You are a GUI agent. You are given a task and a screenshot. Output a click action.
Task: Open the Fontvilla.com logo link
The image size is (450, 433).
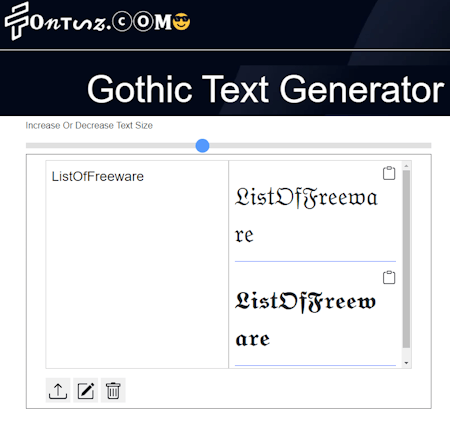tap(97, 21)
